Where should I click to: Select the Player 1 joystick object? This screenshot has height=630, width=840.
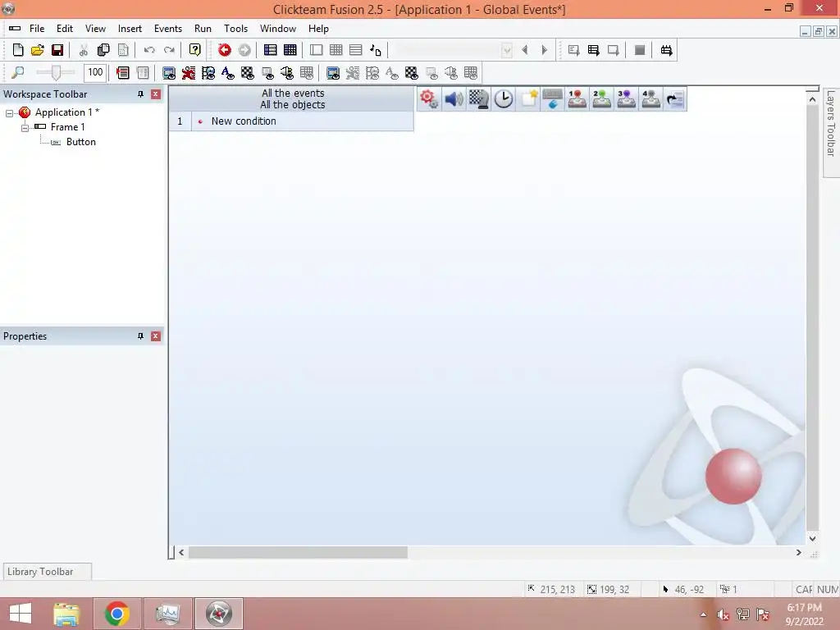pos(577,99)
